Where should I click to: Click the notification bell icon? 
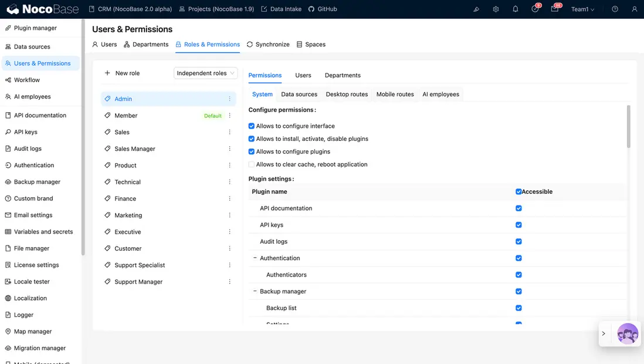tap(515, 9)
